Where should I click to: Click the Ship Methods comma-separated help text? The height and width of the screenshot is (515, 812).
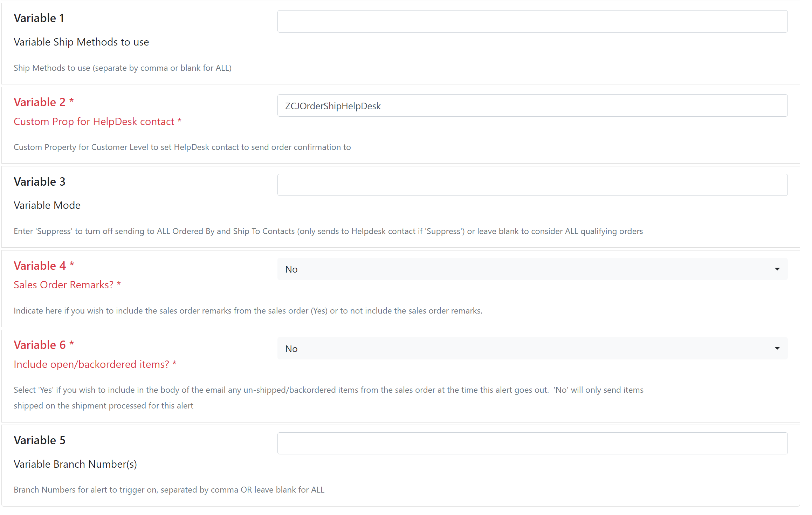pyautogui.click(x=123, y=68)
